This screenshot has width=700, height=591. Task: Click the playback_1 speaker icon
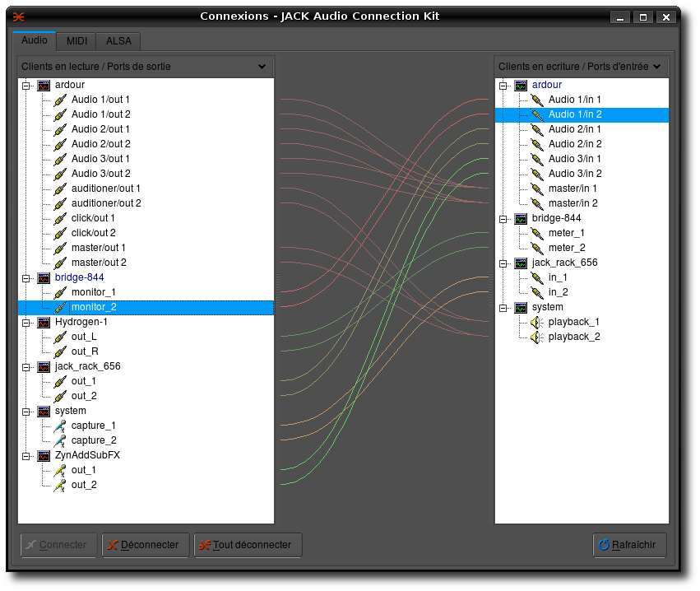pos(537,322)
